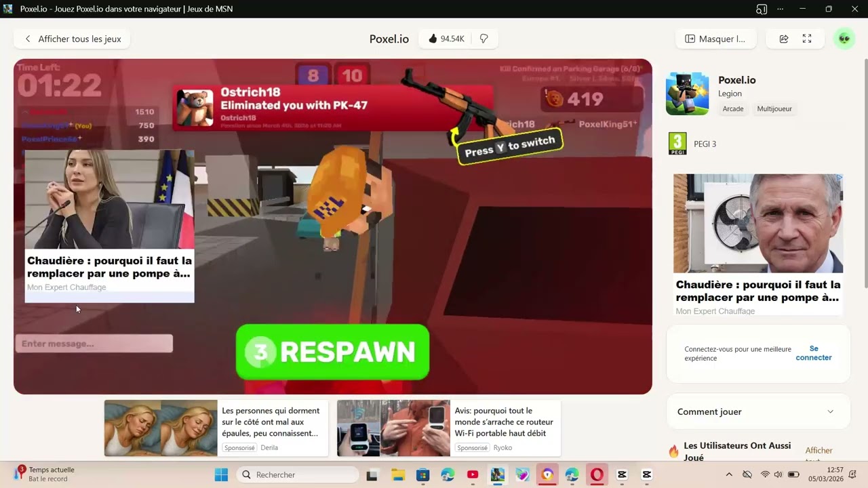This screenshot has height=488, width=868.
Task: Click PoxelPrince56 scoreboard row
Action: click(x=89, y=139)
